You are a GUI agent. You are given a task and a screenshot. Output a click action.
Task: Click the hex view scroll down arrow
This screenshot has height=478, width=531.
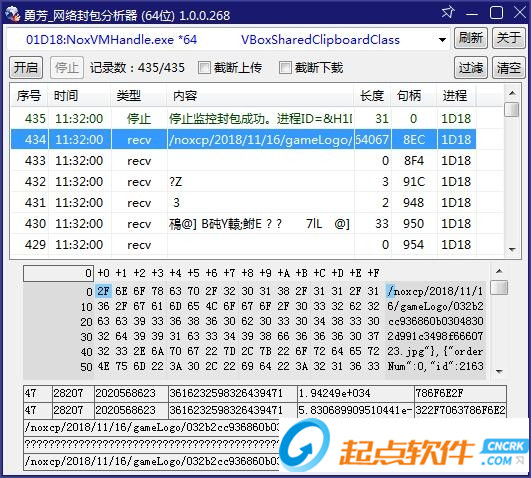coord(499,372)
